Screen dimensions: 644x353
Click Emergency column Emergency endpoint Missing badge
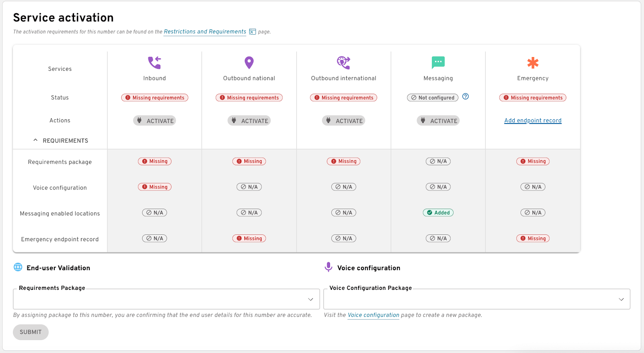[x=533, y=238]
